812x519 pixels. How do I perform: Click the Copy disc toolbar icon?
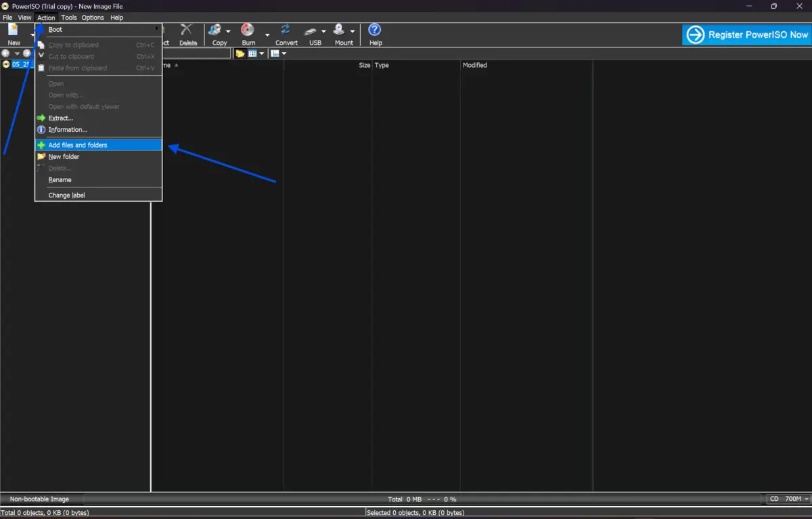[x=216, y=30]
